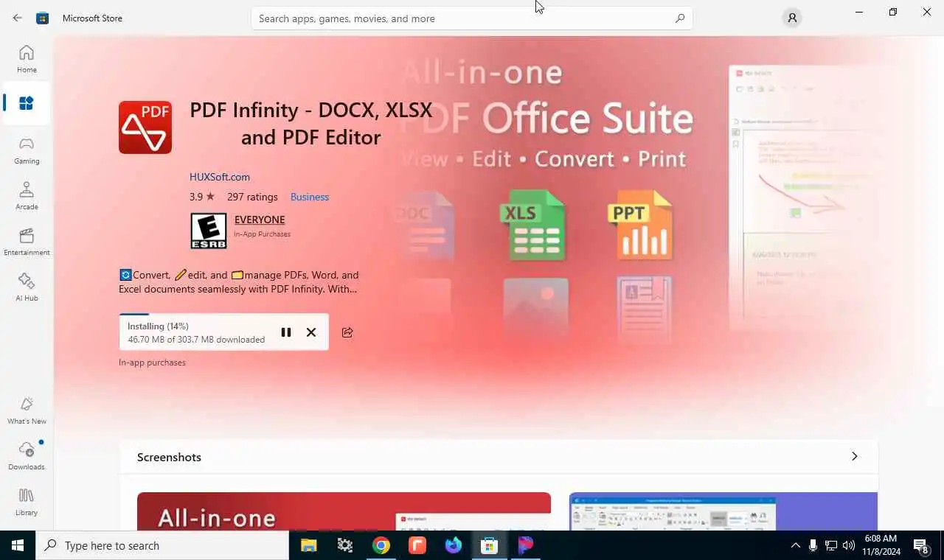Image resolution: width=944 pixels, height=560 pixels.
Task: Click the taskbar search box
Action: (162, 545)
